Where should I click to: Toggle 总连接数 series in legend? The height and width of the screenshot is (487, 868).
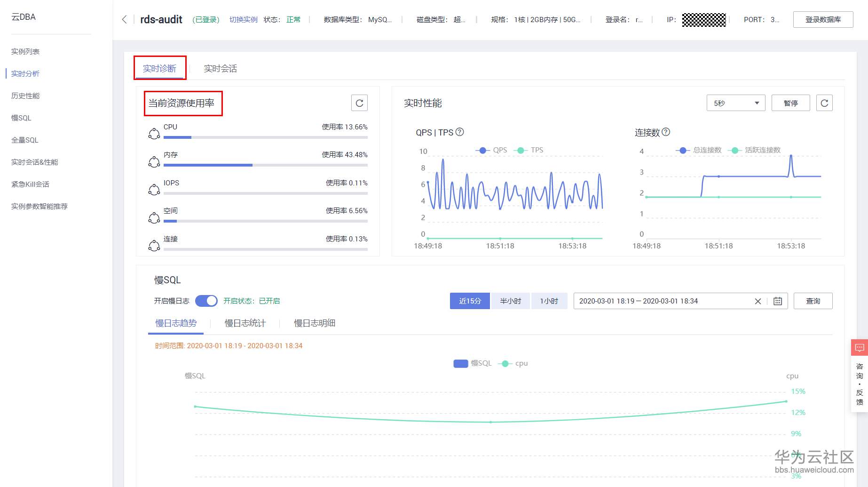699,150
